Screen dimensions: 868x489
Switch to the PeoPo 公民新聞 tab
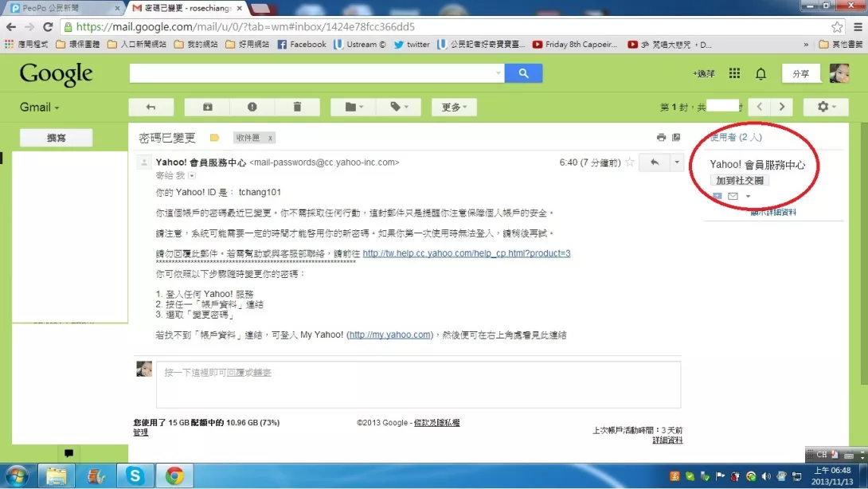63,8
